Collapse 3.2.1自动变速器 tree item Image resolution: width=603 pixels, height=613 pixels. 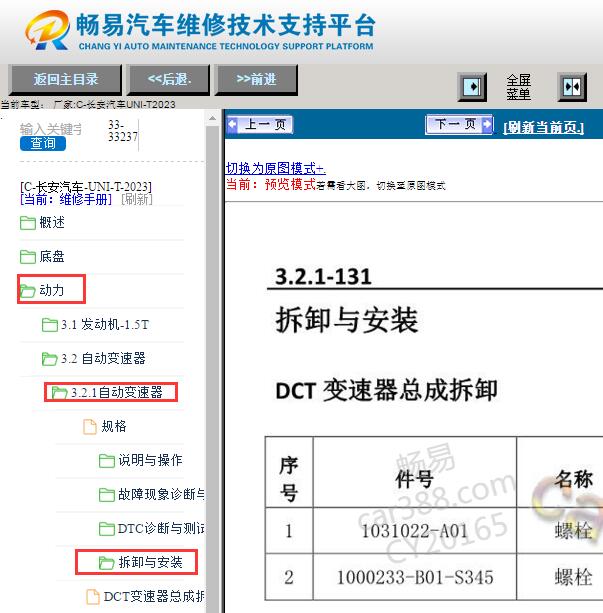117,393
